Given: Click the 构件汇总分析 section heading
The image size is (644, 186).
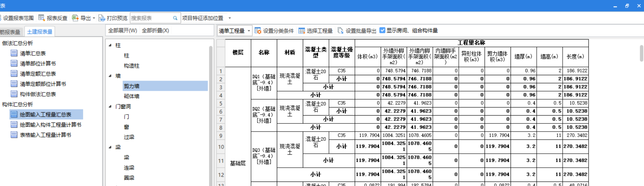Looking at the screenshot, I should click(18, 104).
